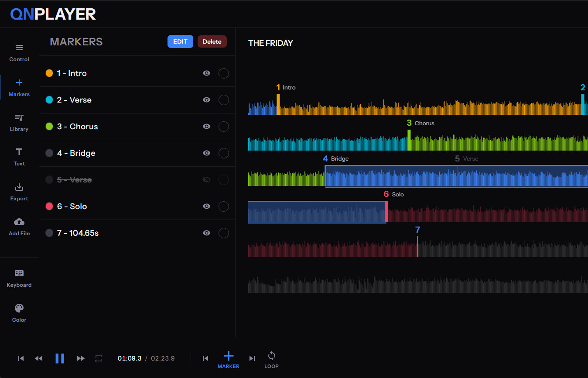
Task: Click the current time 01:09.3
Action: pos(130,358)
